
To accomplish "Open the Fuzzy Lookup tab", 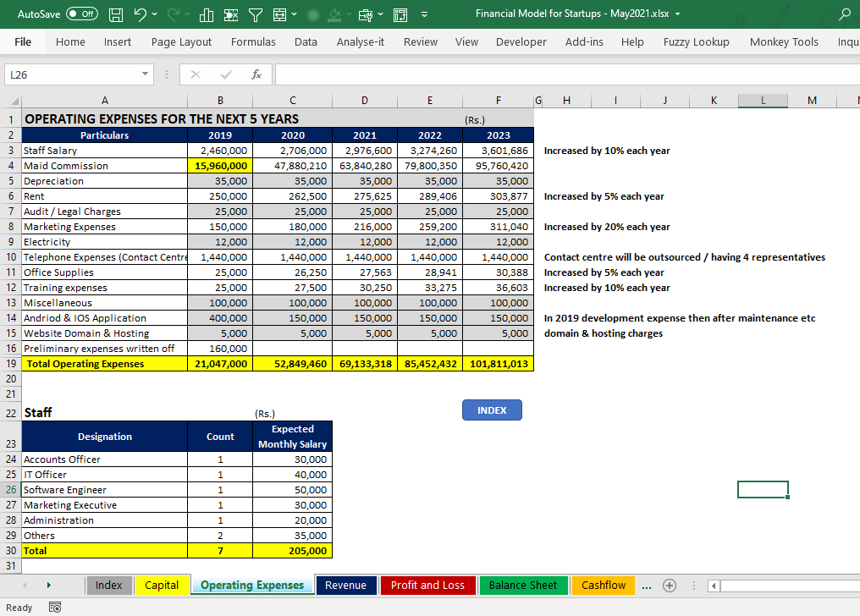I will pos(696,41).
